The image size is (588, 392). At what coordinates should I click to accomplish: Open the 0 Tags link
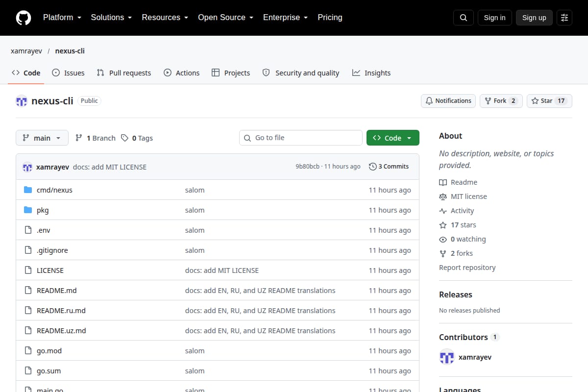tap(137, 138)
